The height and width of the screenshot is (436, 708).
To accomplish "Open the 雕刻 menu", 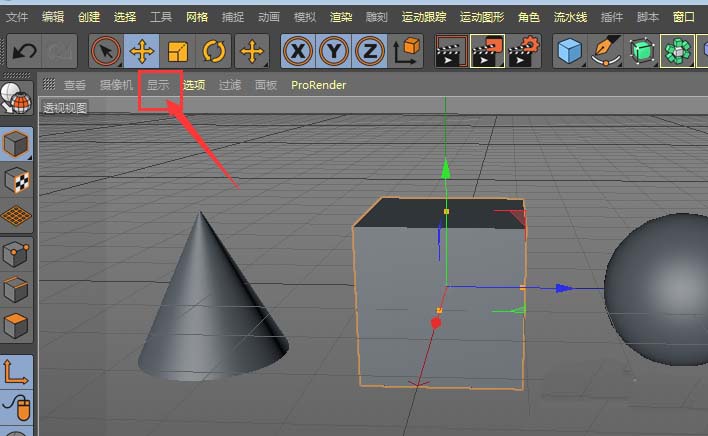I will 377,17.
